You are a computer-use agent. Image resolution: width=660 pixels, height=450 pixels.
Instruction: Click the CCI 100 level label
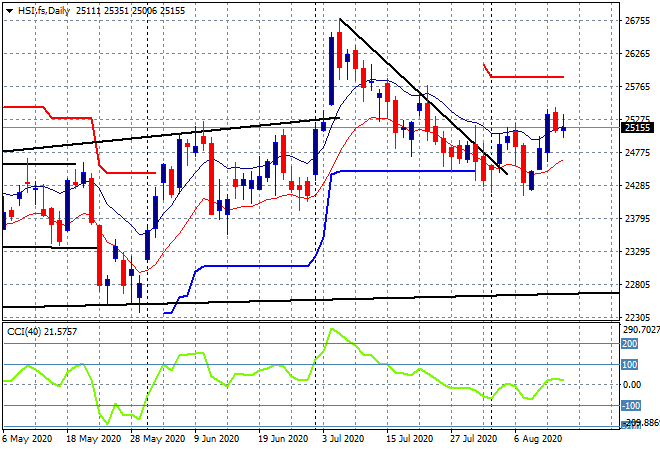point(630,365)
